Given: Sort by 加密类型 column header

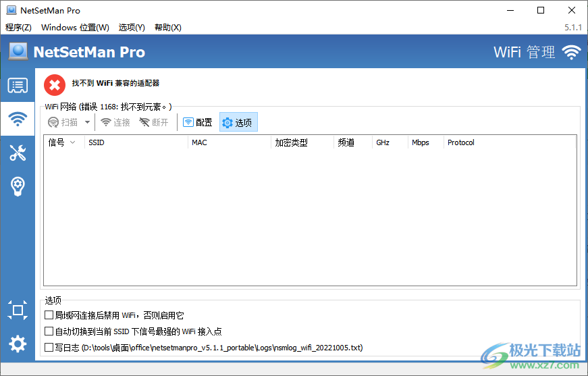Looking at the screenshot, I should 302,142.
